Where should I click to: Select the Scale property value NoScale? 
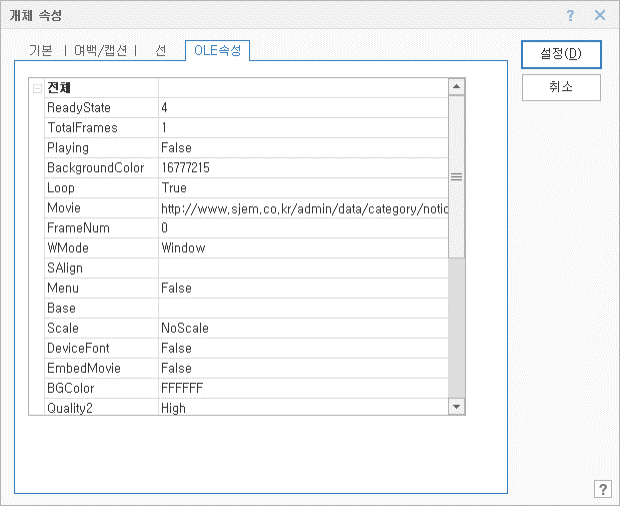185,328
